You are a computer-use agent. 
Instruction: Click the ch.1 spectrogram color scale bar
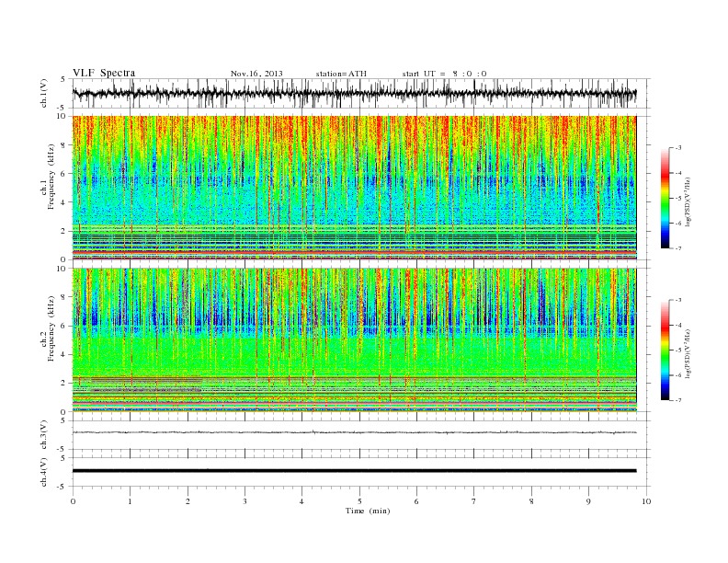click(665, 198)
